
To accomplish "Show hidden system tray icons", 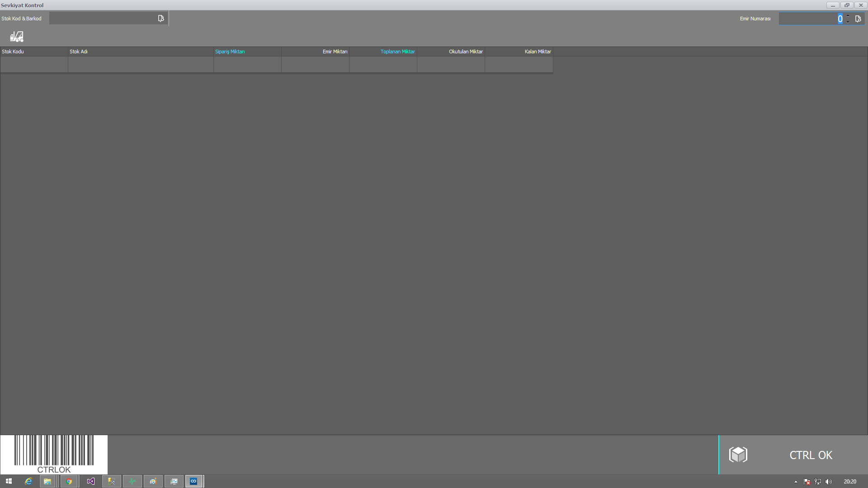I will 796,482.
